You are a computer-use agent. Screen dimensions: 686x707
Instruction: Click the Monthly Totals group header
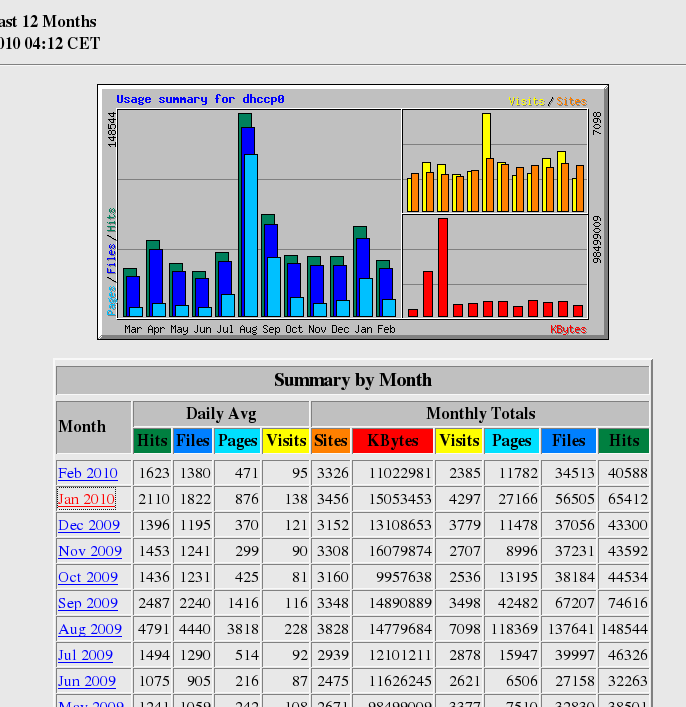pyautogui.click(x=480, y=413)
